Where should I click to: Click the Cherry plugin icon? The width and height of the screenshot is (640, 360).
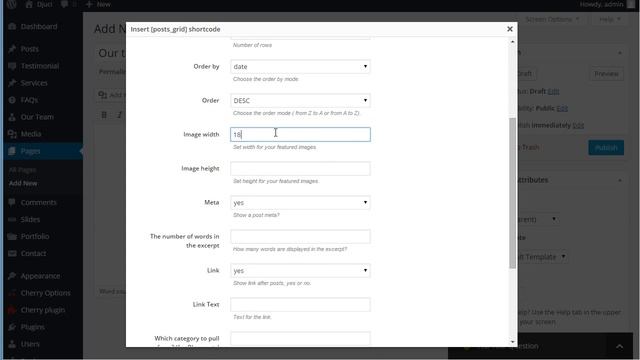pos(12,310)
